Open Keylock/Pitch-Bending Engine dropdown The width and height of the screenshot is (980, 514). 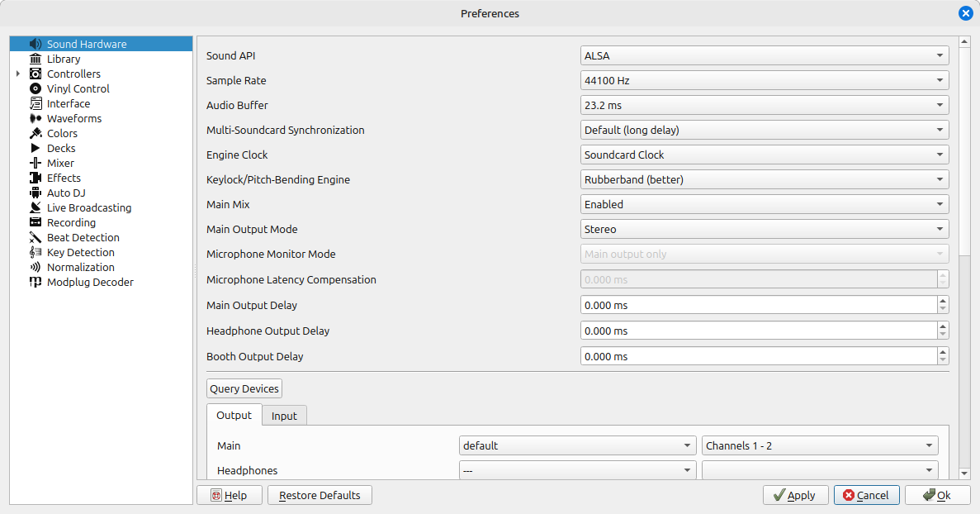764,180
